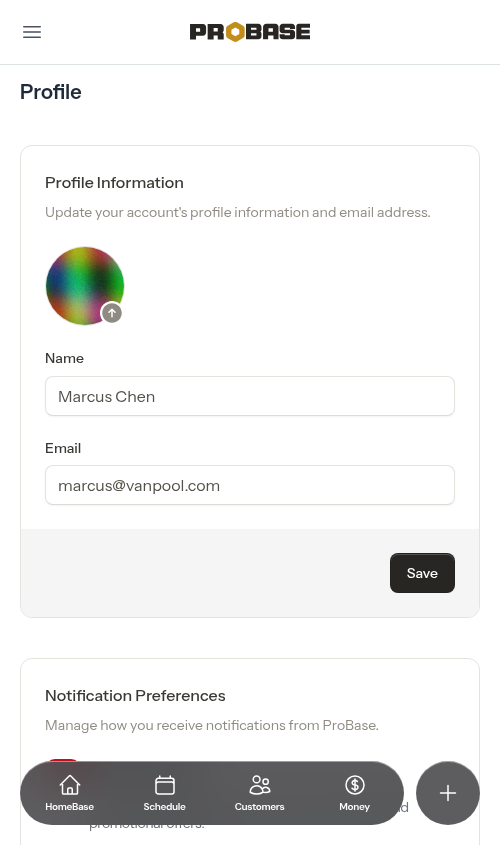Go to HomeBase via the house icon
500x845 pixels.
(70, 785)
